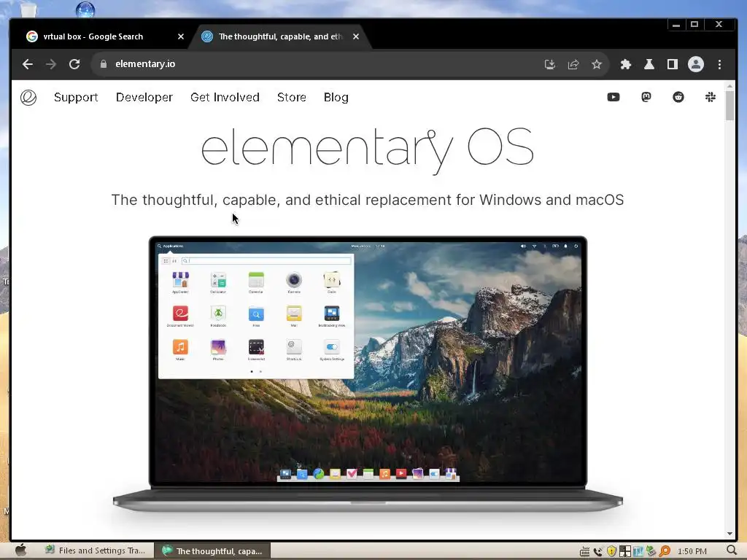
Task: Open the Blog link
Action: pos(336,97)
